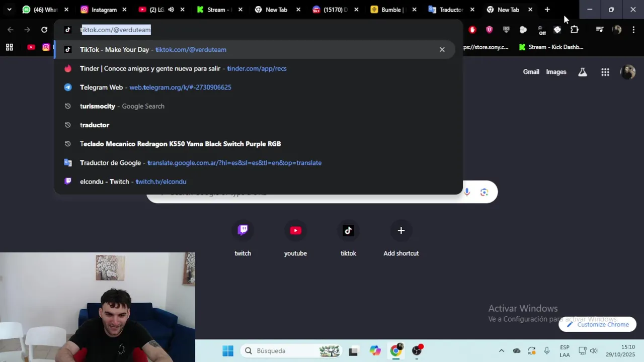Reload the current page
The height and width of the screenshot is (362, 644).
(x=44, y=30)
